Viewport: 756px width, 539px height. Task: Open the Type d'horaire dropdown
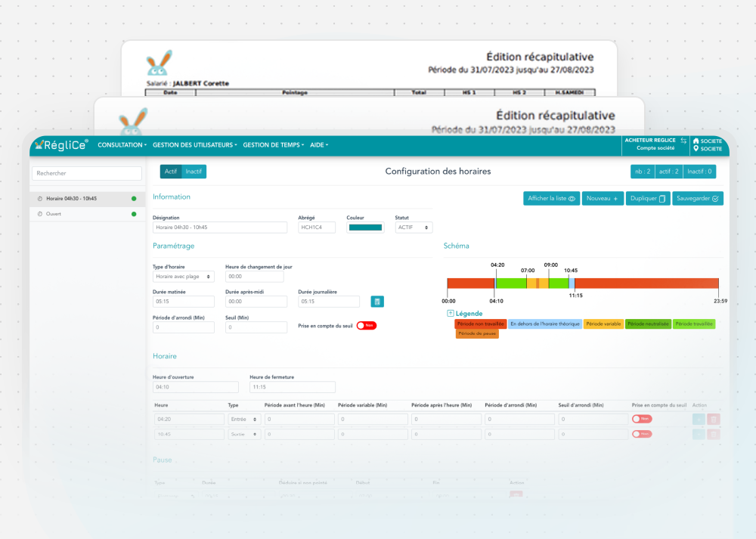[183, 277]
